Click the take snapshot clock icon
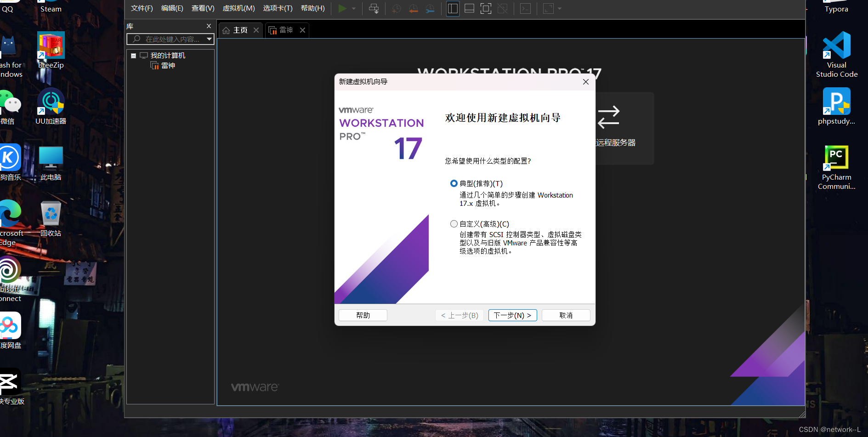868x437 pixels. coord(396,8)
